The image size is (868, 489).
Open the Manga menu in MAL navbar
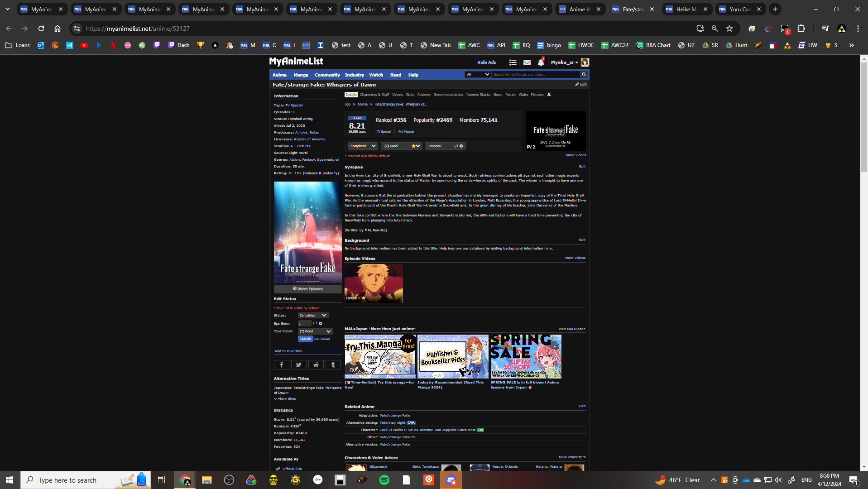(301, 75)
